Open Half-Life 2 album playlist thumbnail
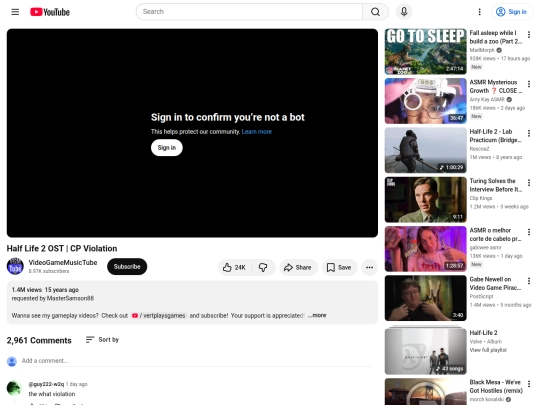The width and height of the screenshot is (540, 405). (x=426, y=351)
